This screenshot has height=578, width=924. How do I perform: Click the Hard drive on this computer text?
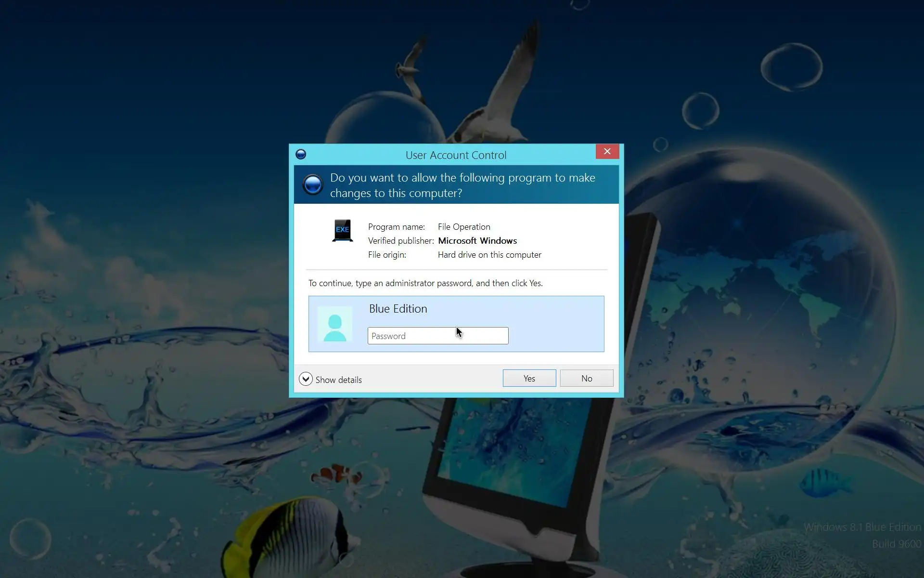[x=489, y=255]
